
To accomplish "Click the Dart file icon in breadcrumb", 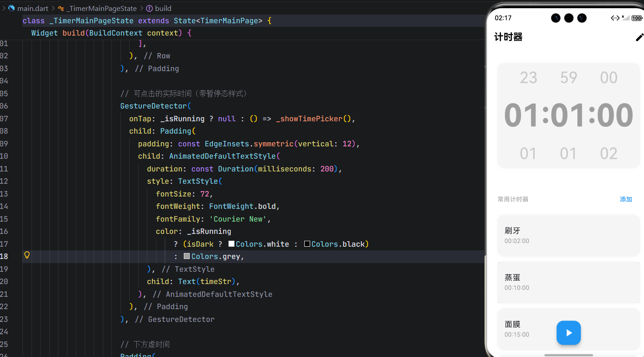I will pos(11,8).
